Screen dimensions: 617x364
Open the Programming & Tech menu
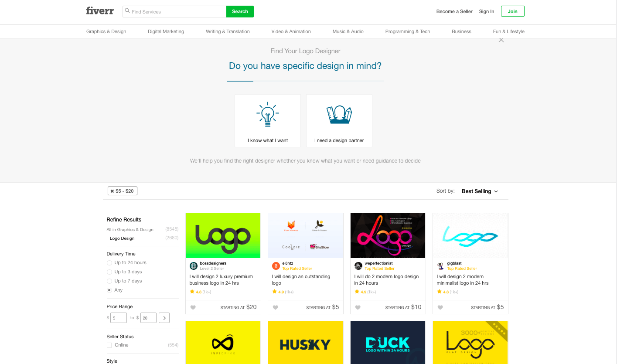tap(408, 31)
